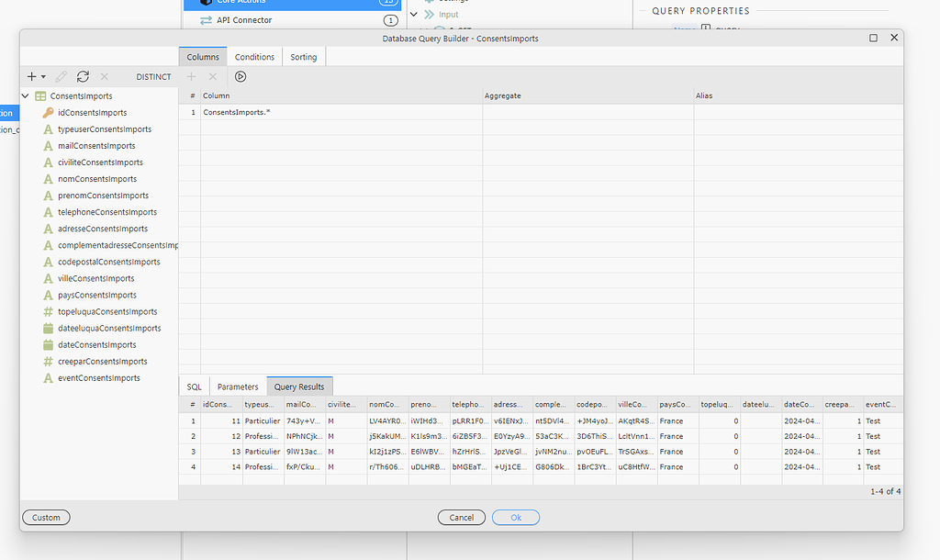The image size is (940, 560).
Task: Select the idConsentsImports key field
Action: pyautogui.click(x=92, y=113)
